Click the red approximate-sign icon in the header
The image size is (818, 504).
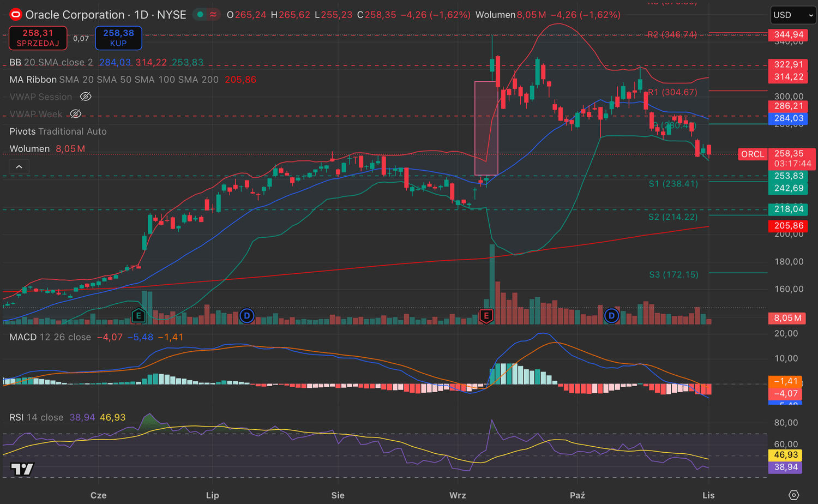(213, 15)
